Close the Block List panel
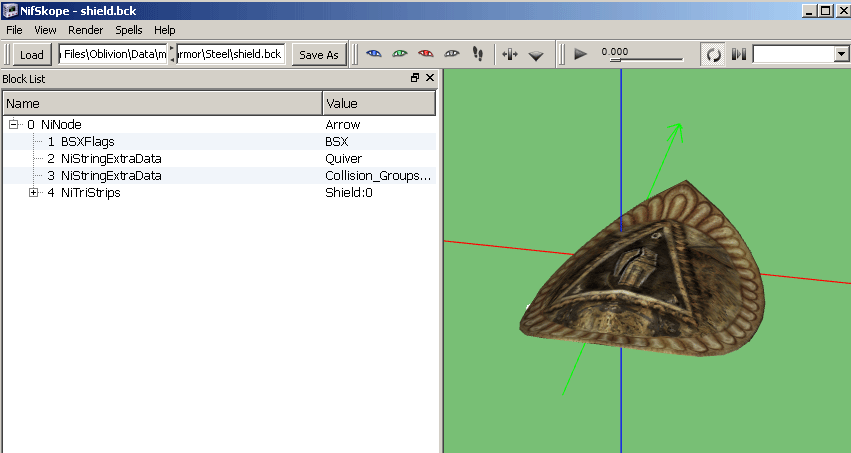 [x=430, y=78]
